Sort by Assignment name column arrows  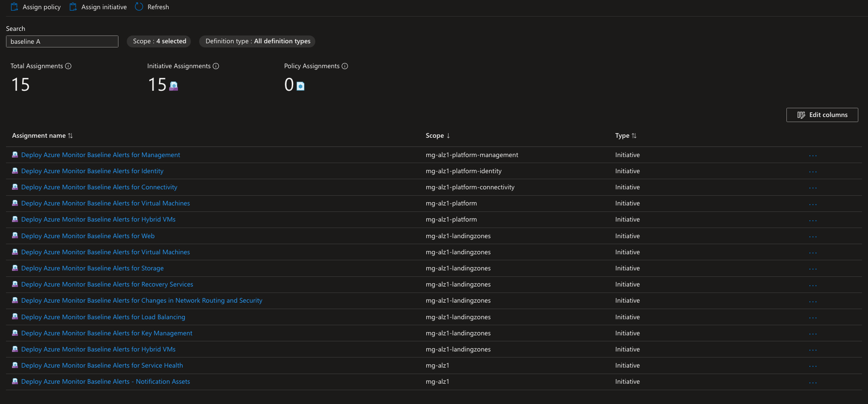click(x=70, y=135)
